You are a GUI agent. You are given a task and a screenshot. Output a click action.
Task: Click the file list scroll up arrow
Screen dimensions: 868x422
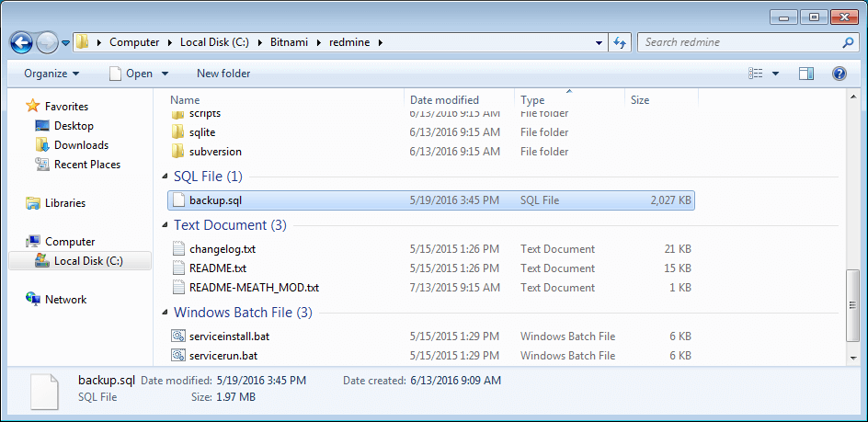point(853,97)
